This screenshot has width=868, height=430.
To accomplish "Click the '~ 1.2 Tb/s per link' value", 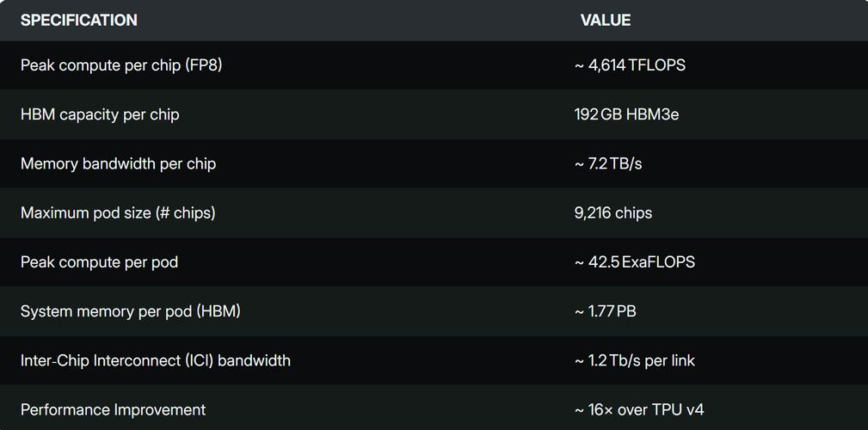I will pos(635,360).
